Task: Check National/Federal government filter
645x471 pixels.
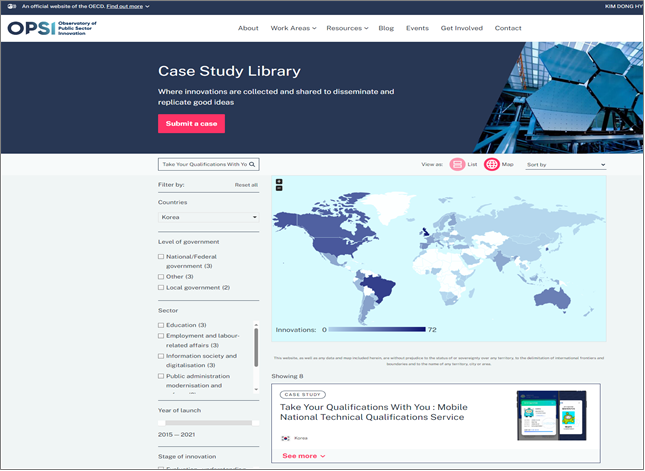Action: 161,256
